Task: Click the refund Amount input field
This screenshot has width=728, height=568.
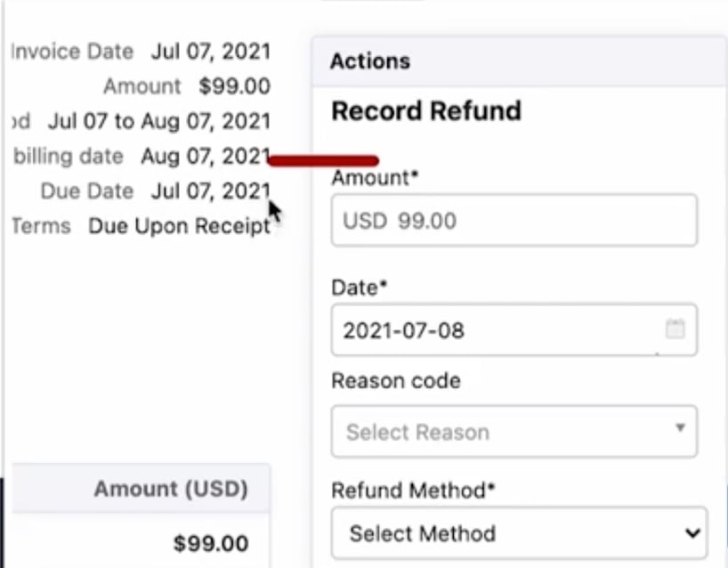Action: point(514,221)
